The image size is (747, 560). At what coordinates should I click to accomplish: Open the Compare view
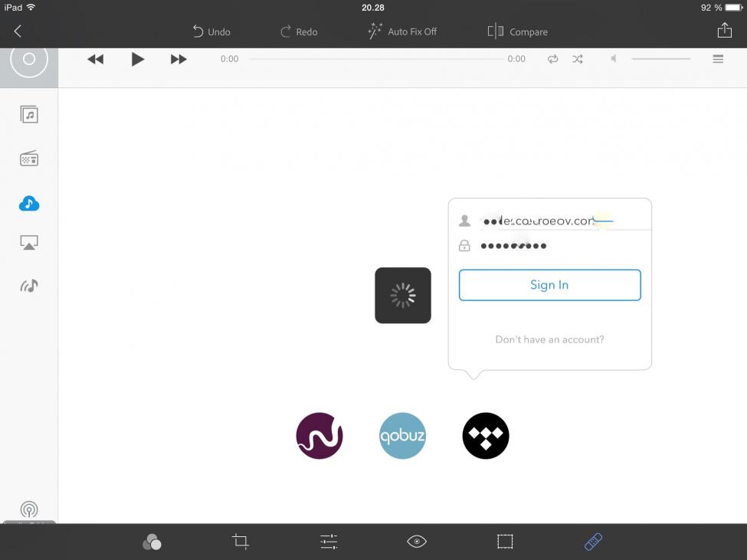(x=518, y=31)
